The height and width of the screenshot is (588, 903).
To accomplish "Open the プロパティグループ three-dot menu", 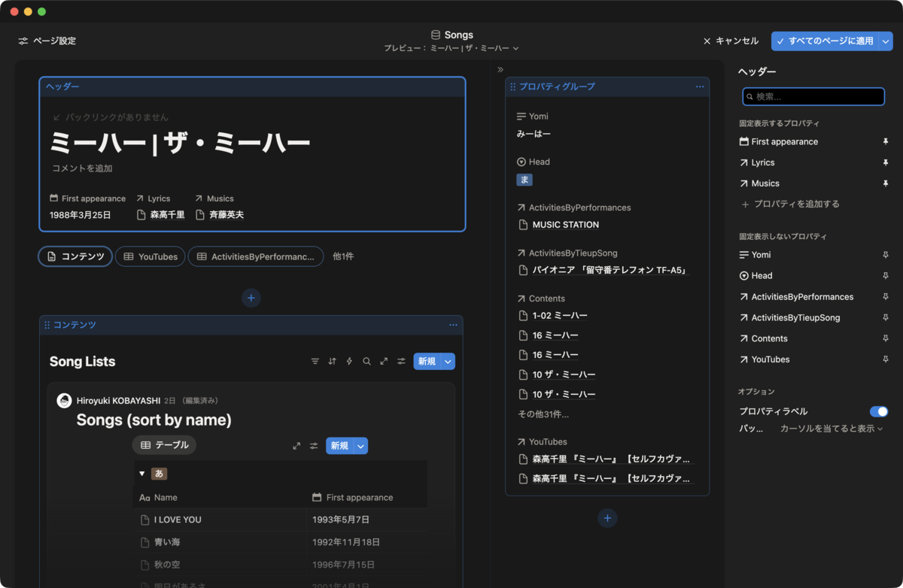I will pyautogui.click(x=700, y=86).
